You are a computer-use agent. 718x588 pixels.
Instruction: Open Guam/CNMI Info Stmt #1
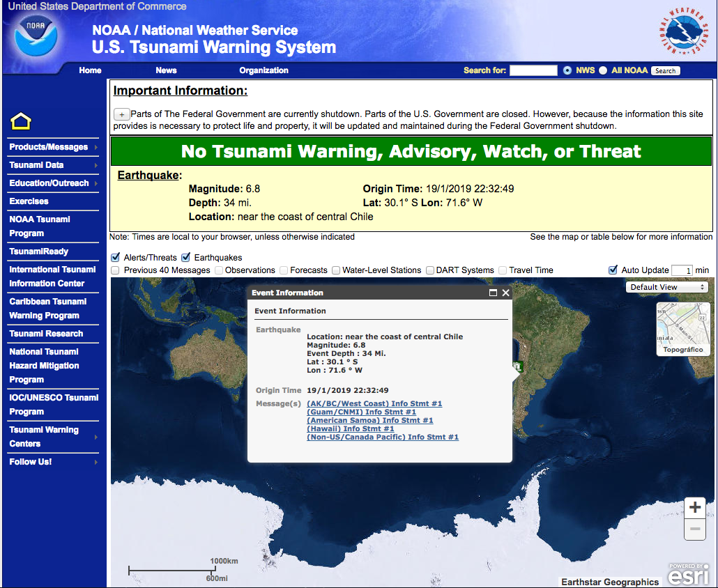point(361,412)
